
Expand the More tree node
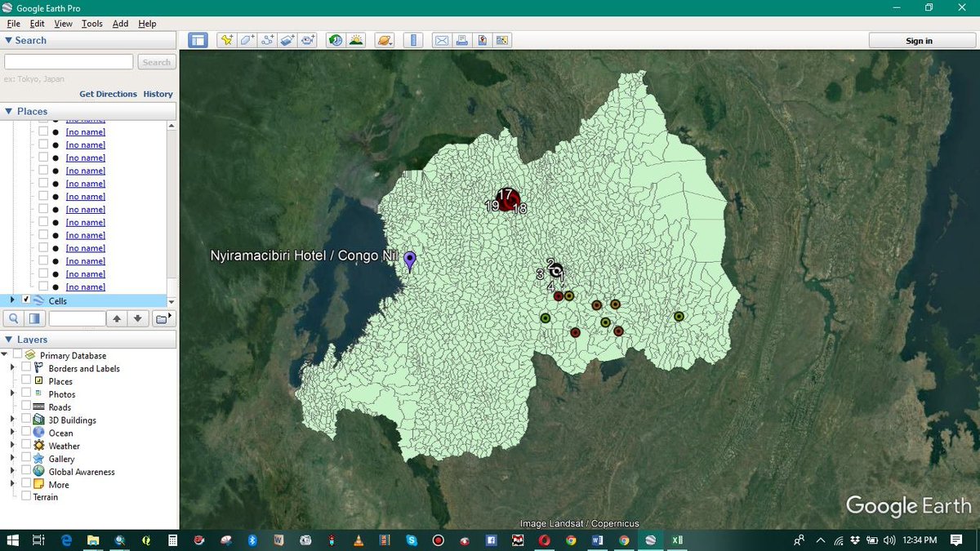tap(12, 484)
